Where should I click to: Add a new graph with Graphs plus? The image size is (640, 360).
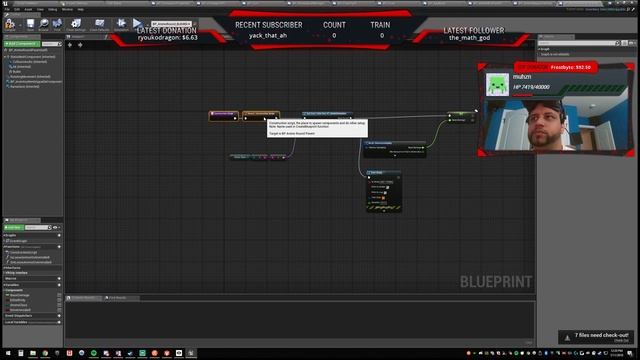pyautogui.click(x=59, y=236)
